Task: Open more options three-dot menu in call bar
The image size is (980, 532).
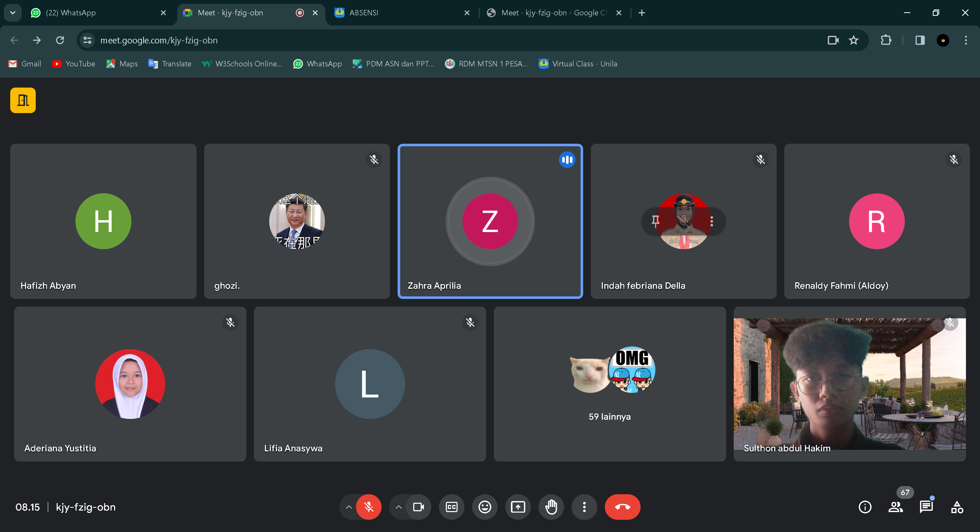Action: (x=584, y=507)
